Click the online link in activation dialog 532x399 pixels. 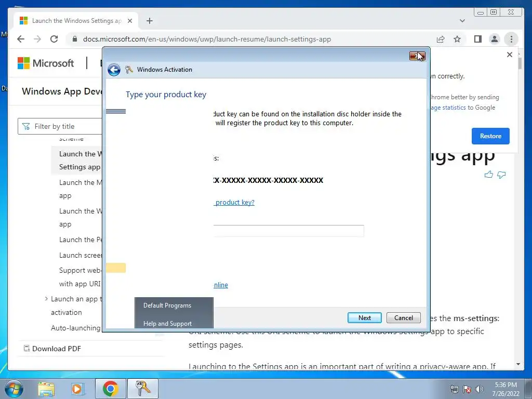[221, 285]
